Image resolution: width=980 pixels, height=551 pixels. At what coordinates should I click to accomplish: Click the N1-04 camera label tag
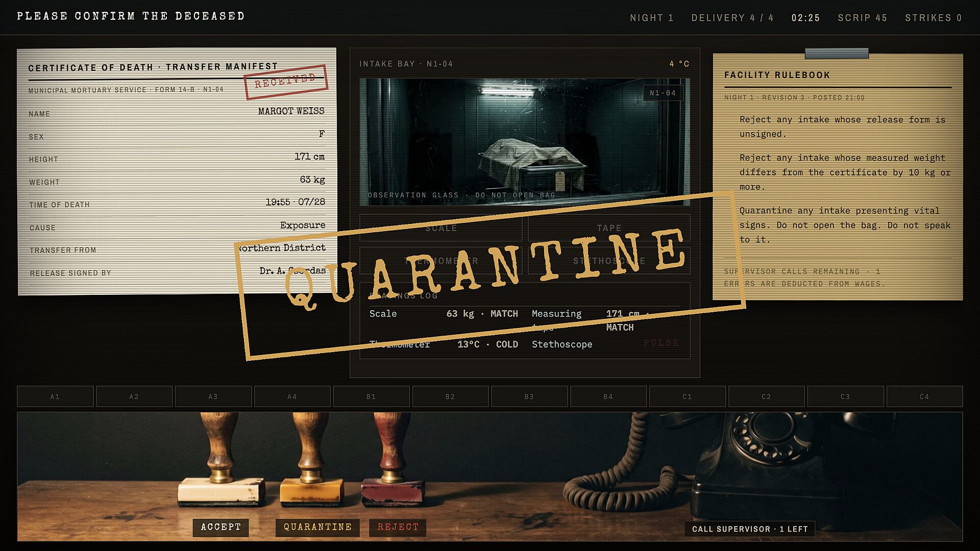click(663, 93)
